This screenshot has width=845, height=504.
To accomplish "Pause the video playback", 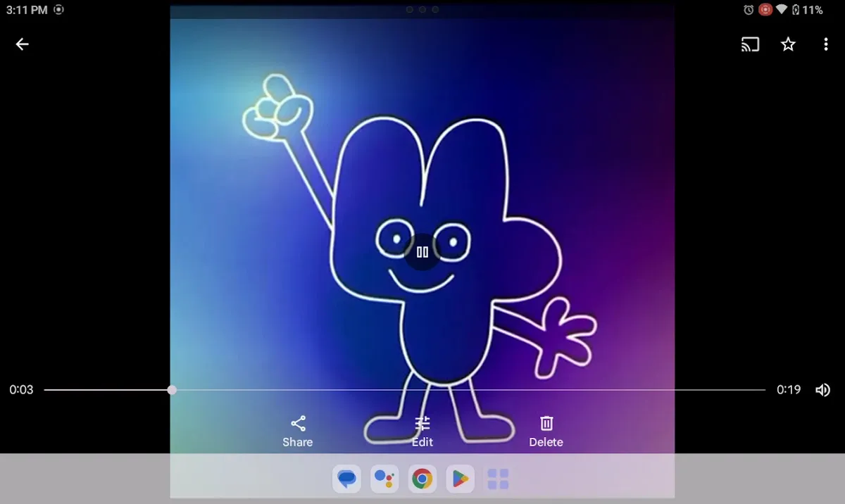I will coord(423,252).
